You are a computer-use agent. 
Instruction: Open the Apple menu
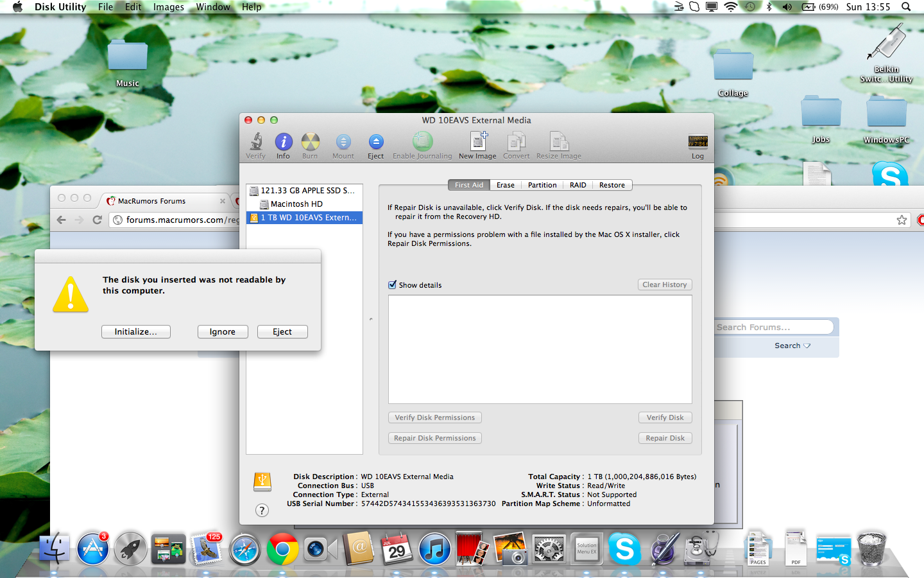[x=17, y=7]
